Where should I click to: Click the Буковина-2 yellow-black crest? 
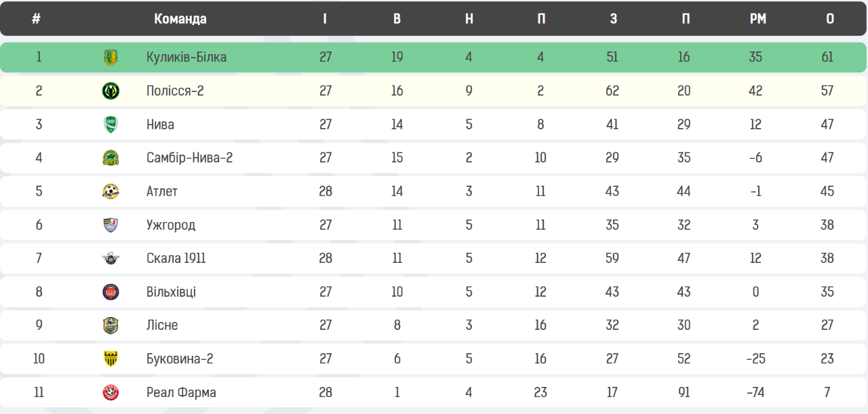[111, 359]
